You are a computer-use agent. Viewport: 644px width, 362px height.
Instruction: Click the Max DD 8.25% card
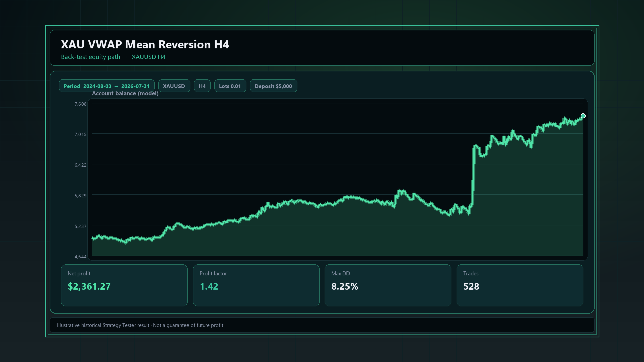click(x=388, y=285)
